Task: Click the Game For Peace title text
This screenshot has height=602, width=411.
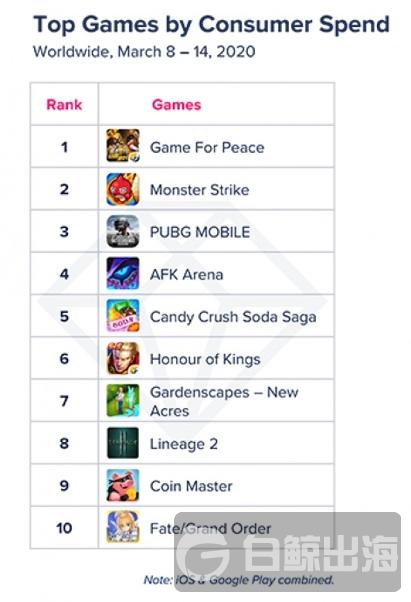Action: tap(207, 147)
